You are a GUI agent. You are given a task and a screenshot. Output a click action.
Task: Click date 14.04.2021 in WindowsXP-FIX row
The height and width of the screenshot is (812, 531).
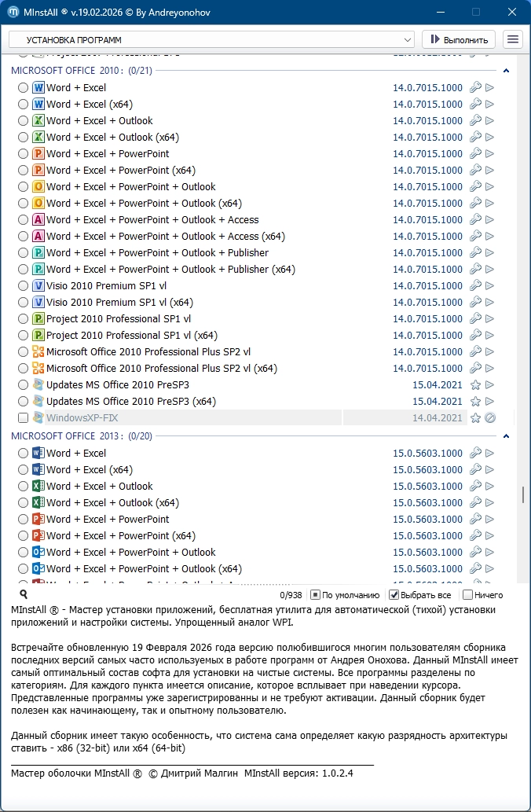(438, 418)
